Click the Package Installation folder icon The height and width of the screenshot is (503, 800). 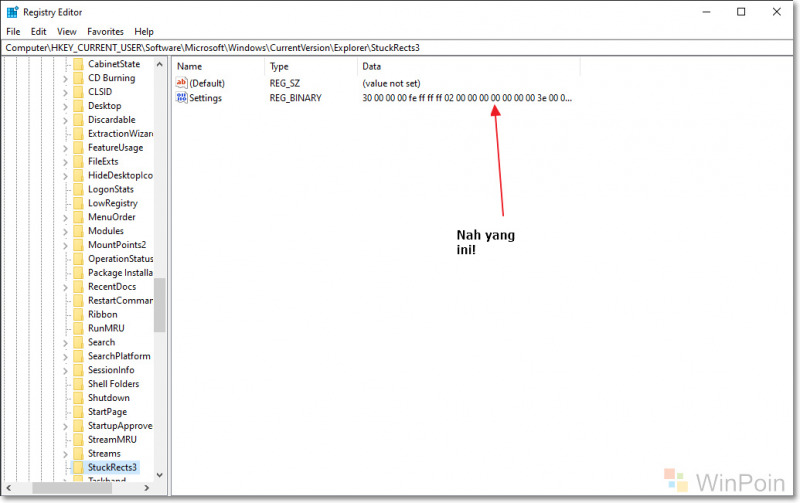point(78,273)
